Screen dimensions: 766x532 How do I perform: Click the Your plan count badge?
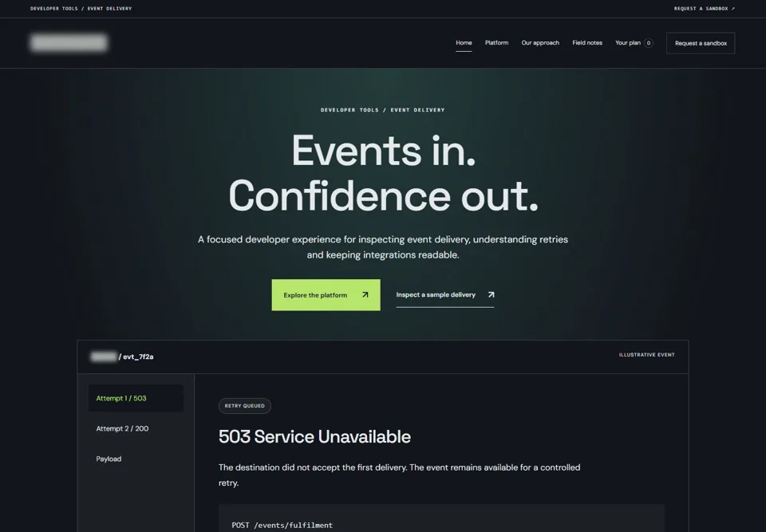648,43
